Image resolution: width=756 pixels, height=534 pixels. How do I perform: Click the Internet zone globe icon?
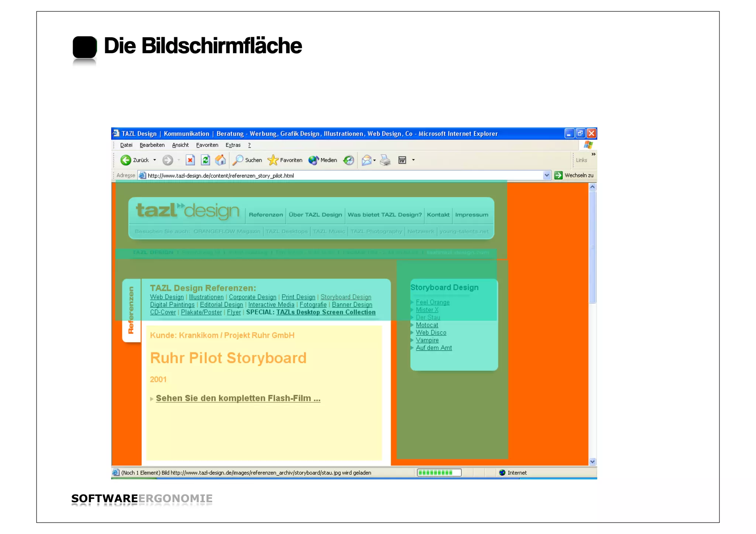click(502, 473)
